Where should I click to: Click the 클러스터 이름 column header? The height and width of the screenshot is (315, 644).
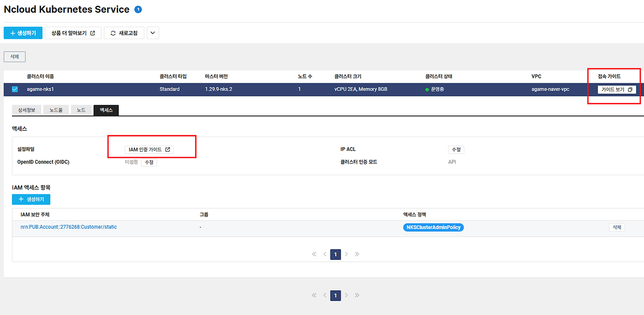tap(40, 76)
